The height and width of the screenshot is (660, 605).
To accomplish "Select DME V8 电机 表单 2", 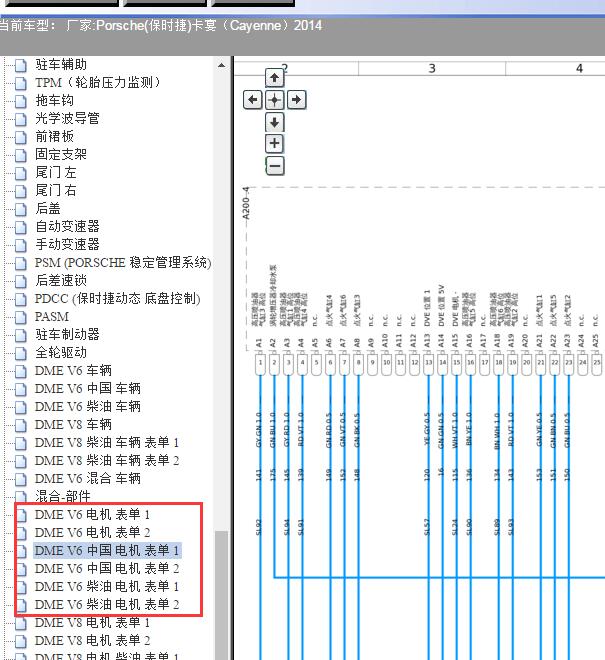I will tap(93, 641).
